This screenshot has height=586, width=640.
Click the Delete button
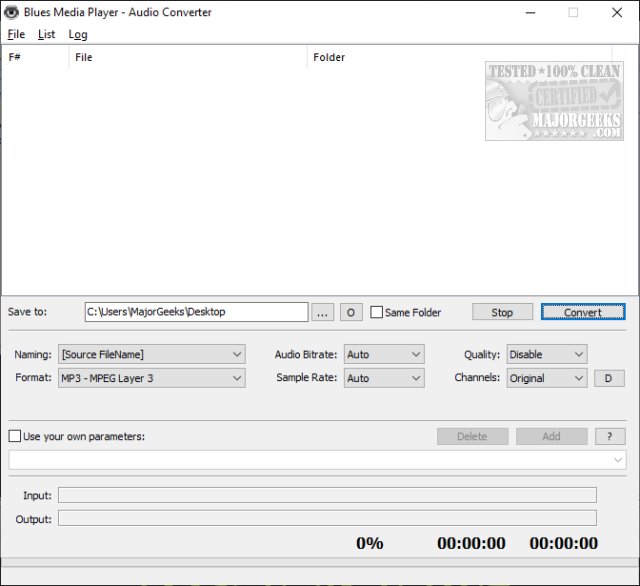pyautogui.click(x=473, y=437)
